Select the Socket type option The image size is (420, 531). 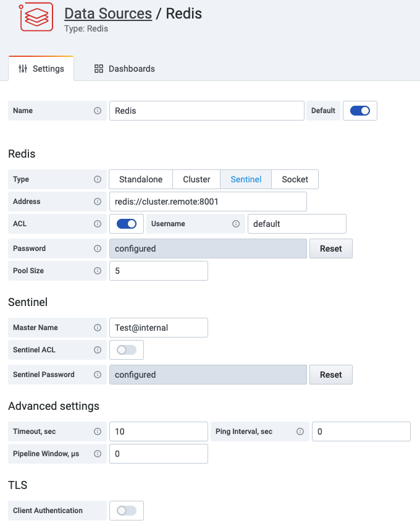click(x=295, y=179)
